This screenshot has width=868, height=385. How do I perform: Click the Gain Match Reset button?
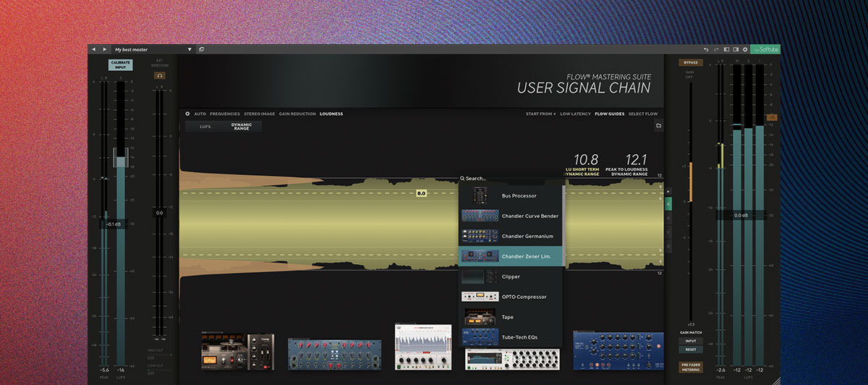tap(691, 350)
